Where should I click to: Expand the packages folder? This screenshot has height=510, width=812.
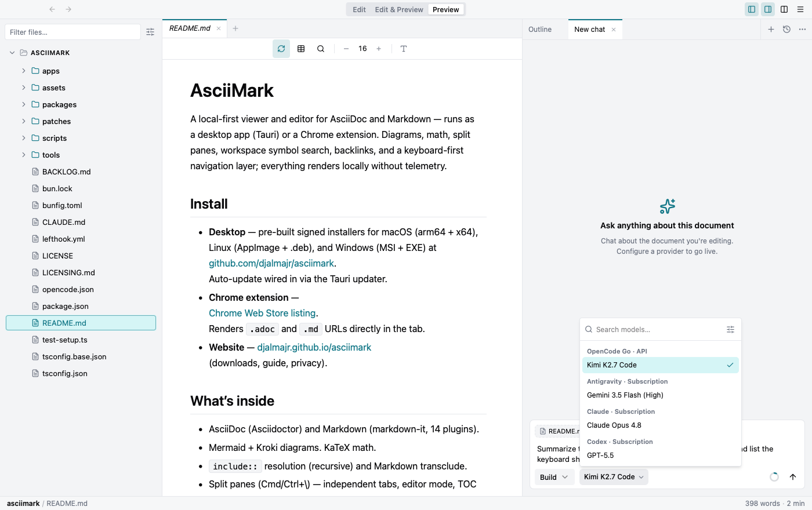tap(24, 104)
